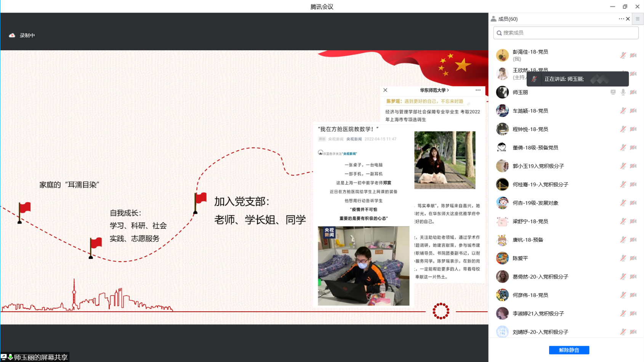Click the graduate photo in shared slide
Image resolution: width=644 pixels, height=362 pixels.
pos(445,160)
